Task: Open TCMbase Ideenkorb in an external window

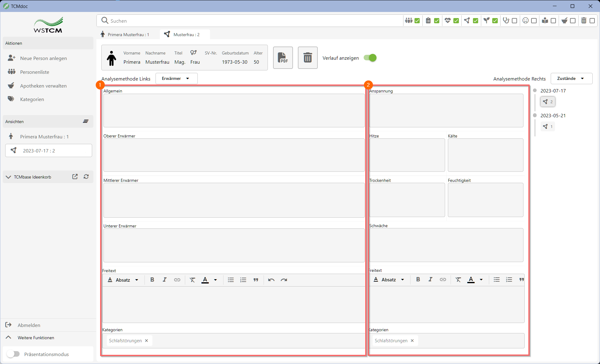Action: [x=75, y=177]
